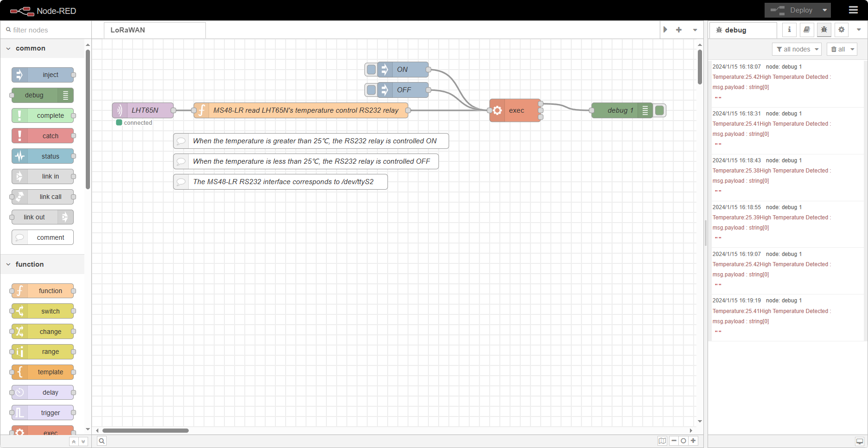Open the all nodes filter dropdown
This screenshot has width=868, height=448.
tap(797, 49)
